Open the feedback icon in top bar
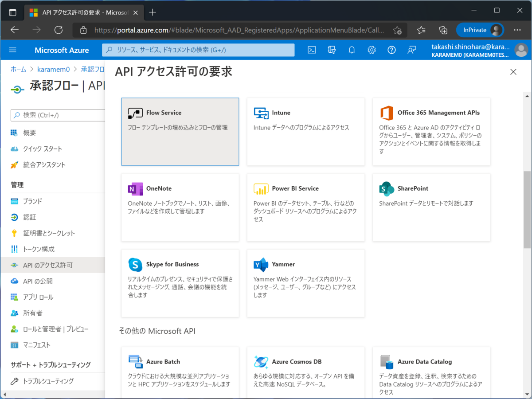 tap(411, 50)
